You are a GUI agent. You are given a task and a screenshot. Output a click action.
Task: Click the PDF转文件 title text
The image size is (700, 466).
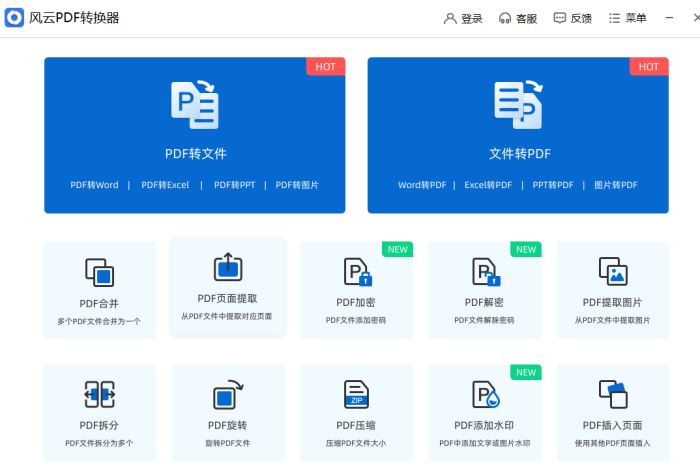tap(196, 154)
